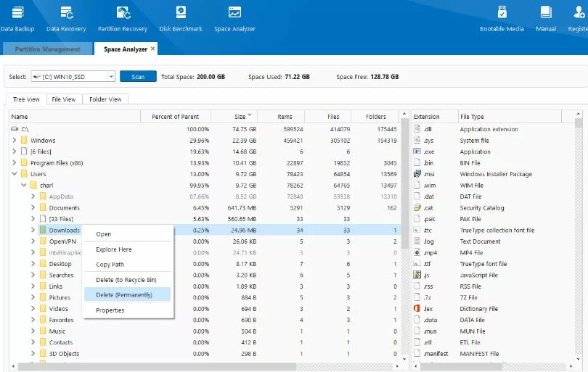Expand the AppData folder node
588x372 pixels.
[x=33, y=197]
